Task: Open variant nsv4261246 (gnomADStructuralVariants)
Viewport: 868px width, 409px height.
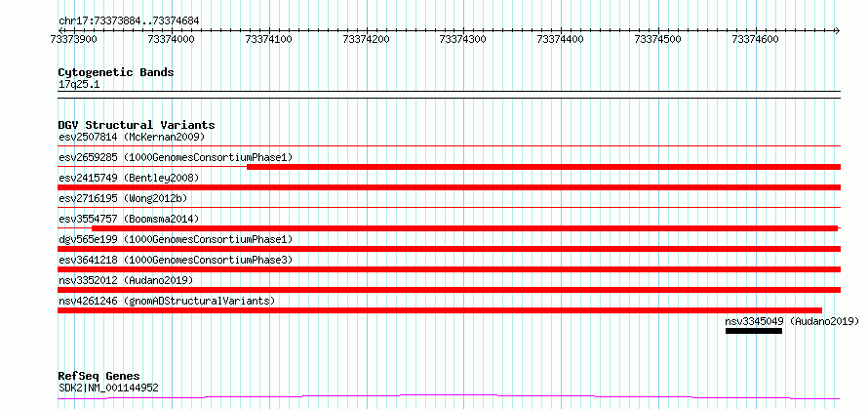Action: [x=167, y=301]
